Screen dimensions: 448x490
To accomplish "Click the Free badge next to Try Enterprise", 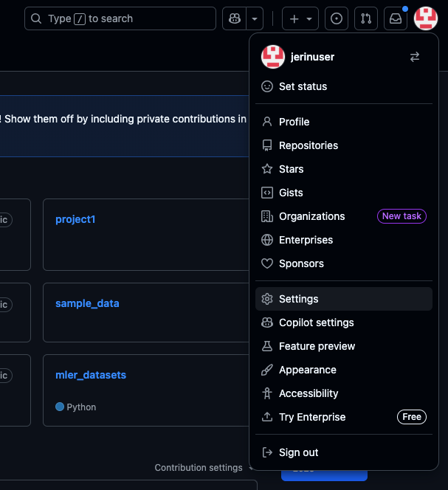I will click(x=412, y=417).
